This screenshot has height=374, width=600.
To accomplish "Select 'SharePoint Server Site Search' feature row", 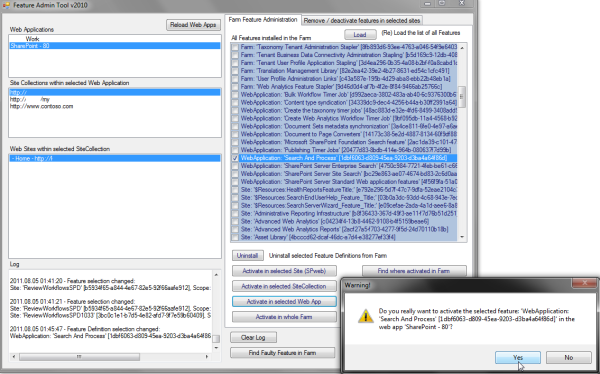I will click(348, 174).
